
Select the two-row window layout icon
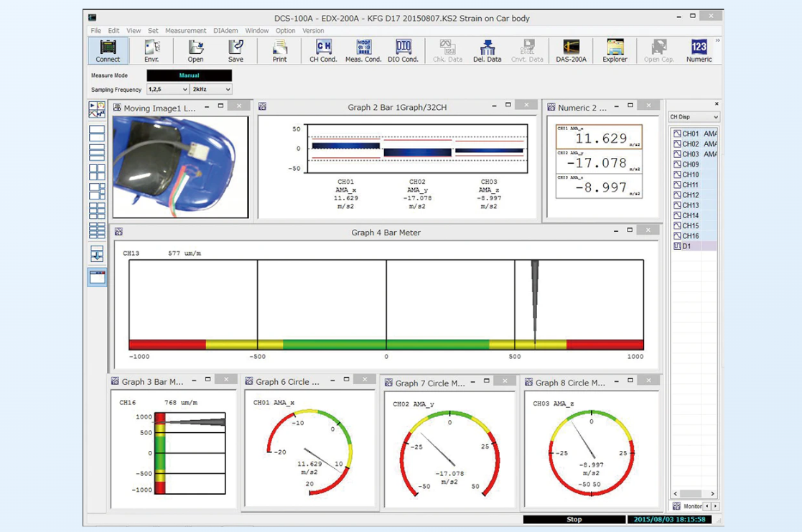(x=97, y=134)
